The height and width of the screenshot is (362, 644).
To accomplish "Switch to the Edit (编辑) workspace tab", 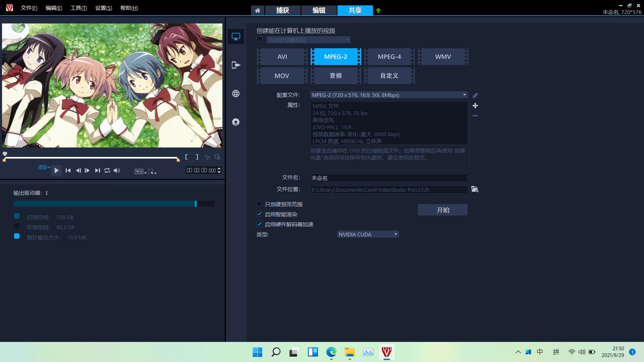I will pos(319,10).
